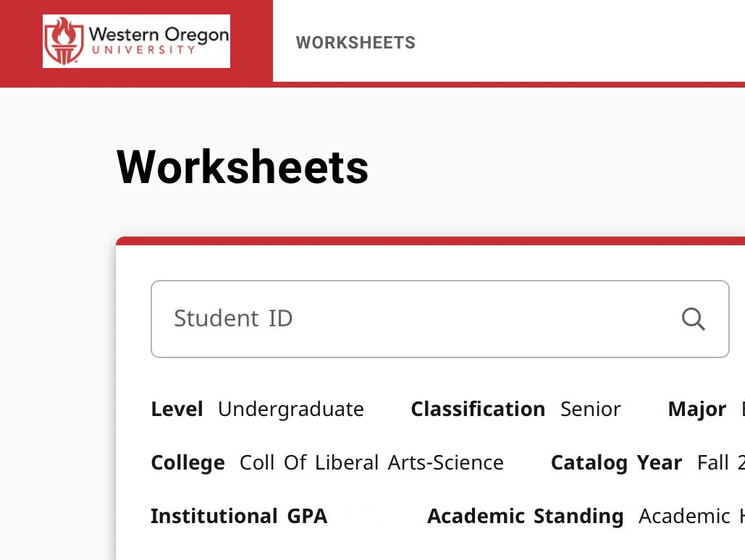Click the large Worksheets page heading
Viewport: 745px width, 560px height.
(x=243, y=167)
